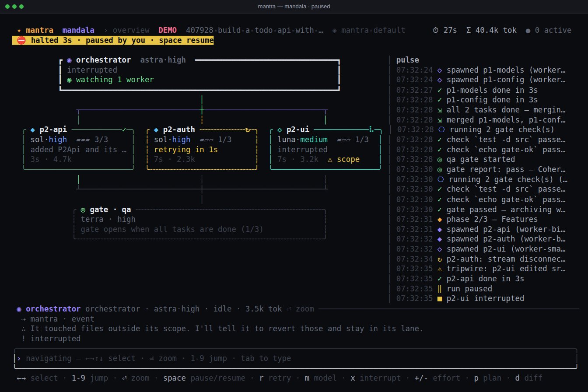Image resolution: width=588 pixels, height=392 pixels.
Task: Expand the overview breadcrumb chevron
Action: [106, 31]
